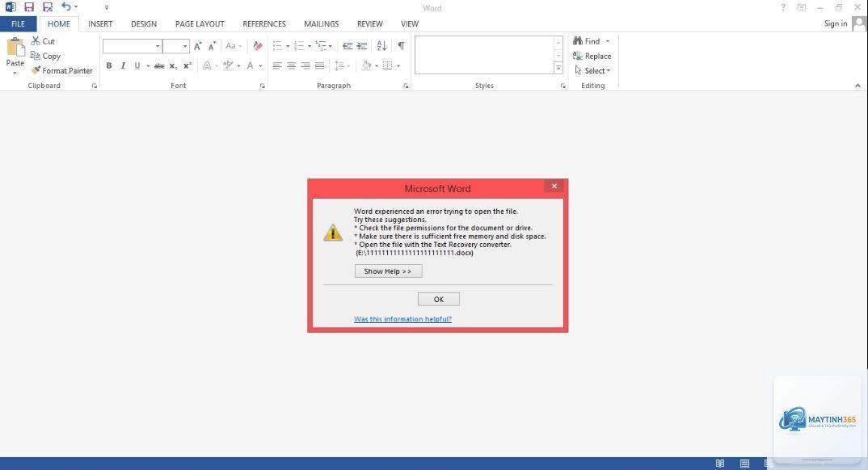
Task: Open the FILE tab
Action: (x=19, y=23)
